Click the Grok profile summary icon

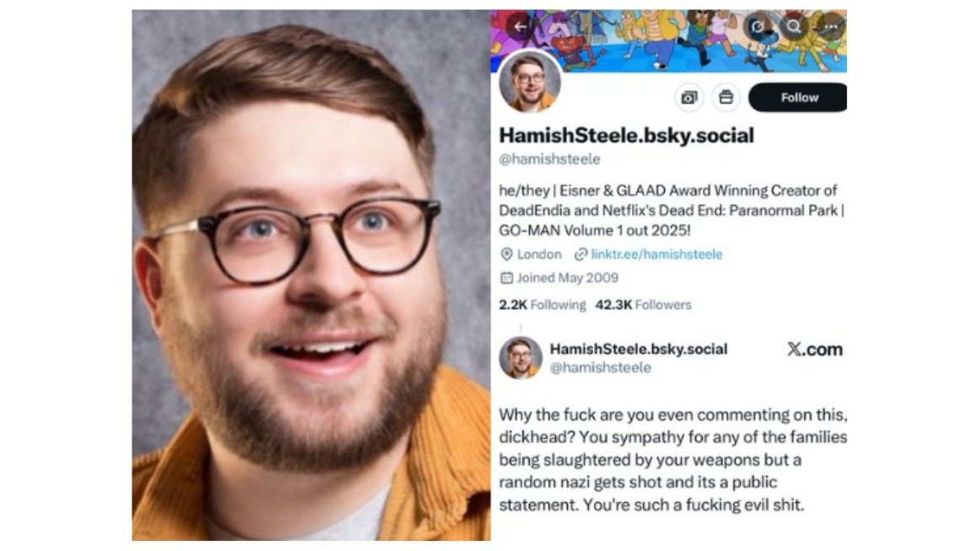tap(758, 26)
